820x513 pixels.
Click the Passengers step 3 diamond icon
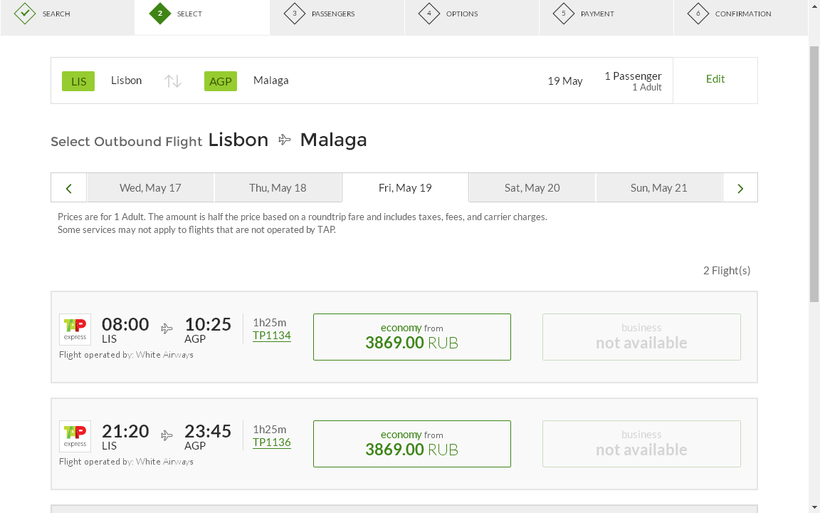click(x=294, y=14)
